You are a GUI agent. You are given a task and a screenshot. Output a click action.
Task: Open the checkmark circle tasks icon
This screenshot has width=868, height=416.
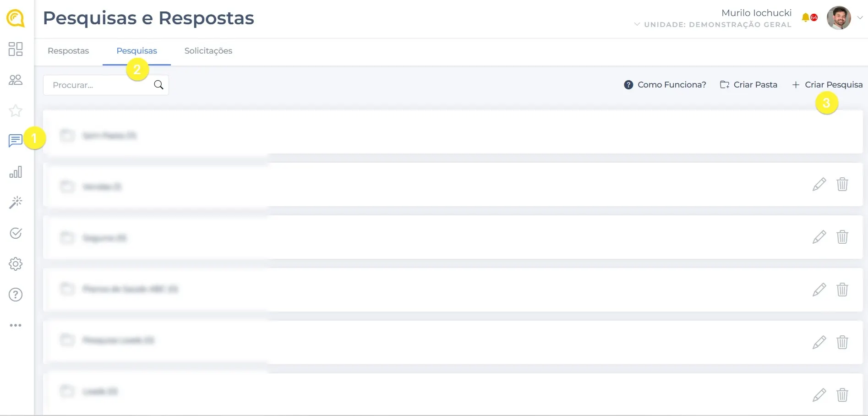(16, 233)
